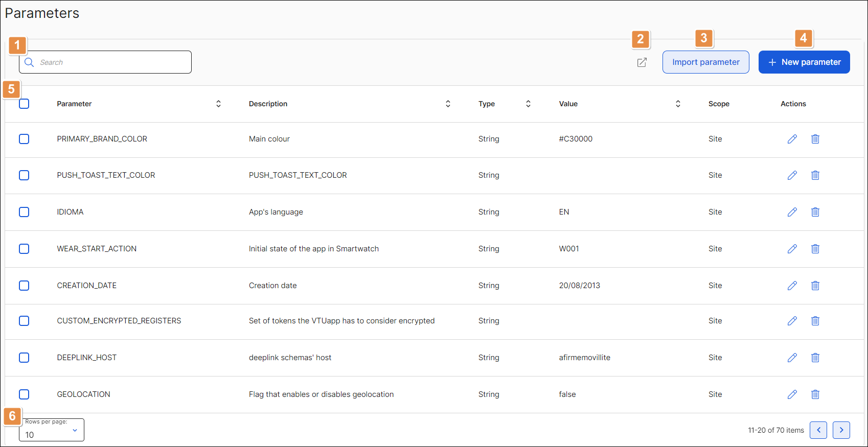Delete the PUSH_TOAST_TEXT_COLOR parameter
This screenshot has height=447, width=868.
(x=815, y=175)
